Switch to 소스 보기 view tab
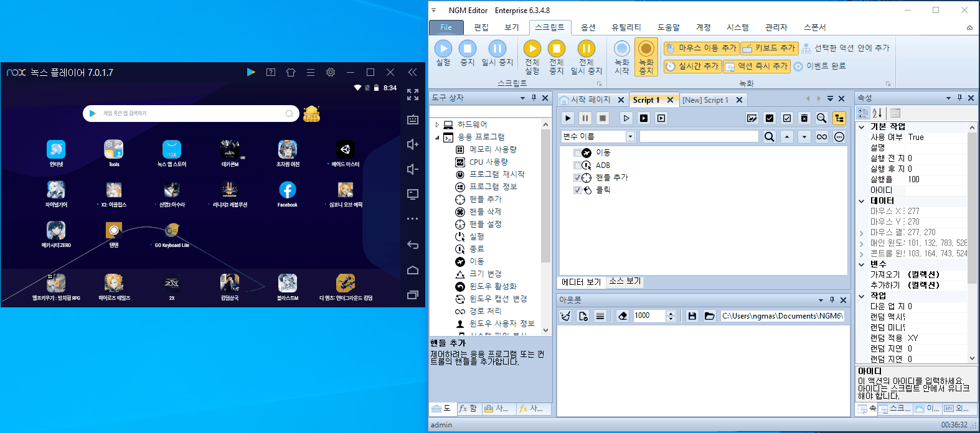Screen dimensions: 980x433 624,281
